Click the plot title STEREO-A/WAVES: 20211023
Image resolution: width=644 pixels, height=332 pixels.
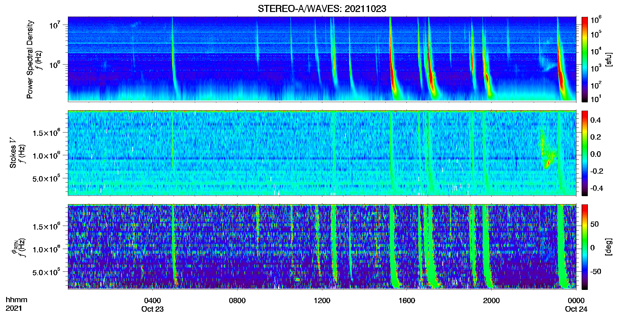click(322, 9)
